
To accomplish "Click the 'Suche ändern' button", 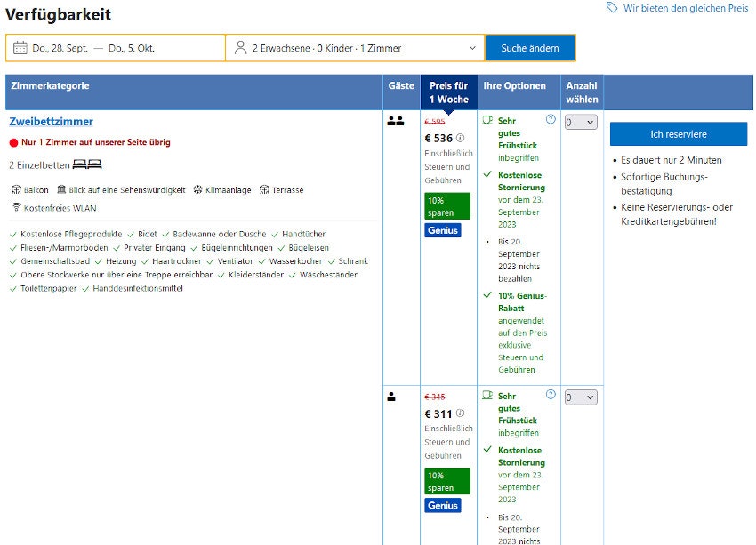I will click(x=530, y=48).
